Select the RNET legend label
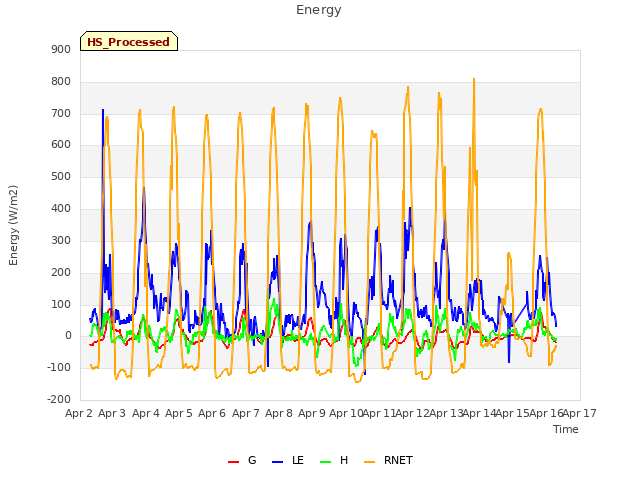The width and height of the screenshot is (640, 480). pos(398,460)
